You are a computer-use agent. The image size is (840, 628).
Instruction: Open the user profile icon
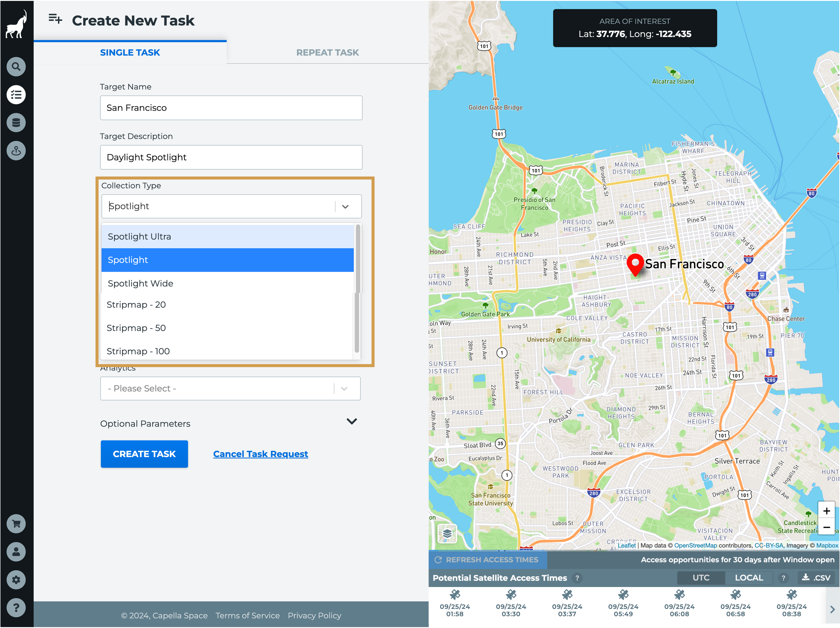pyautogui.click(x=16, y=552)
